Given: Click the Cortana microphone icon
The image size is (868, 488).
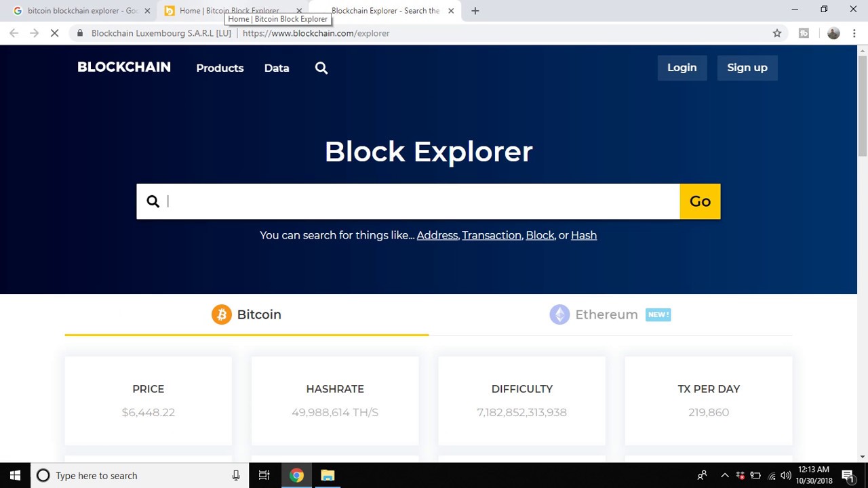Looking at the screenshot, I should tap(236, 476).
